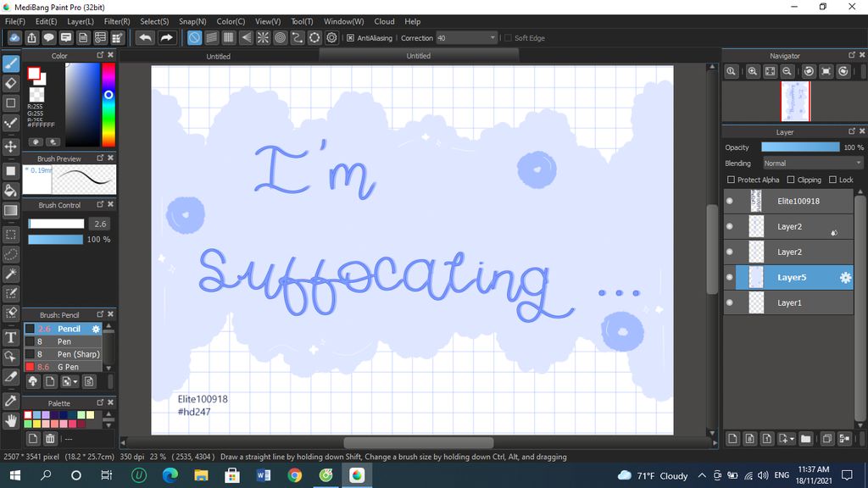The height and width of the screenshot is (488, 868).
Task: Enable the Clipping checkbox
Action: (x=791, y=180)
